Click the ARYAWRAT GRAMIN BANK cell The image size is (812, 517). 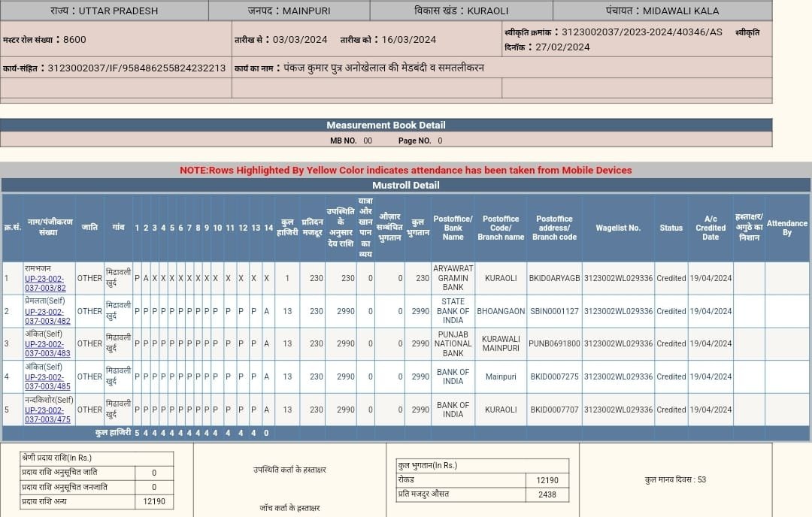pos(453,278)
